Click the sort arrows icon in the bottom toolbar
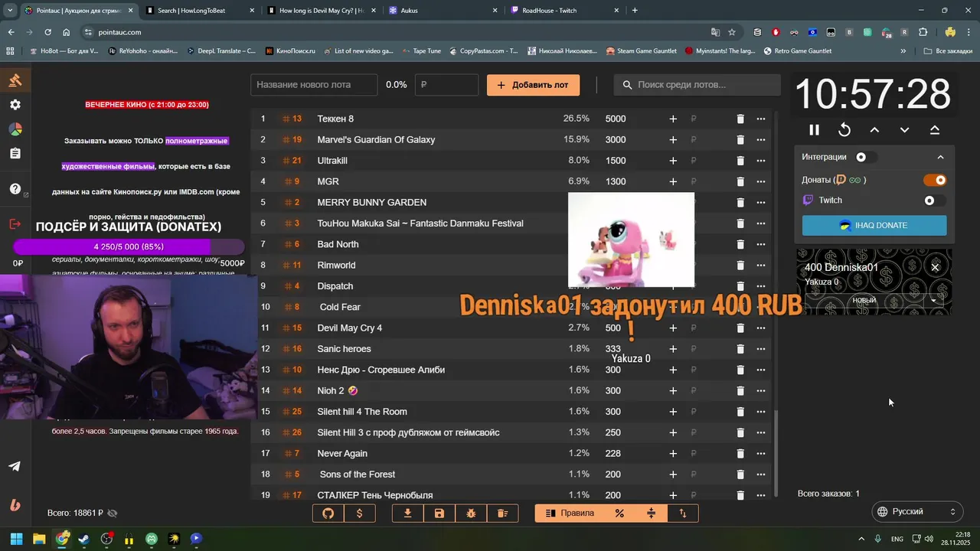 click(x=682, y=513)
